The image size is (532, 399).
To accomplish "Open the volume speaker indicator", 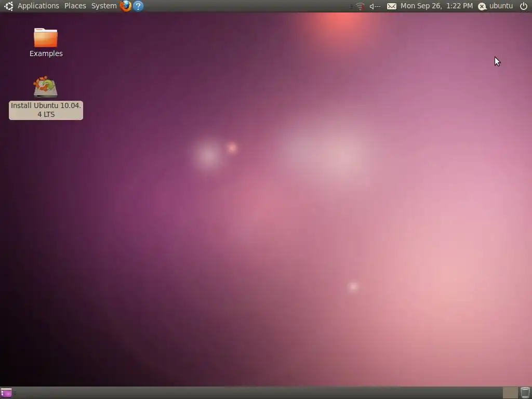I will 375,6.
